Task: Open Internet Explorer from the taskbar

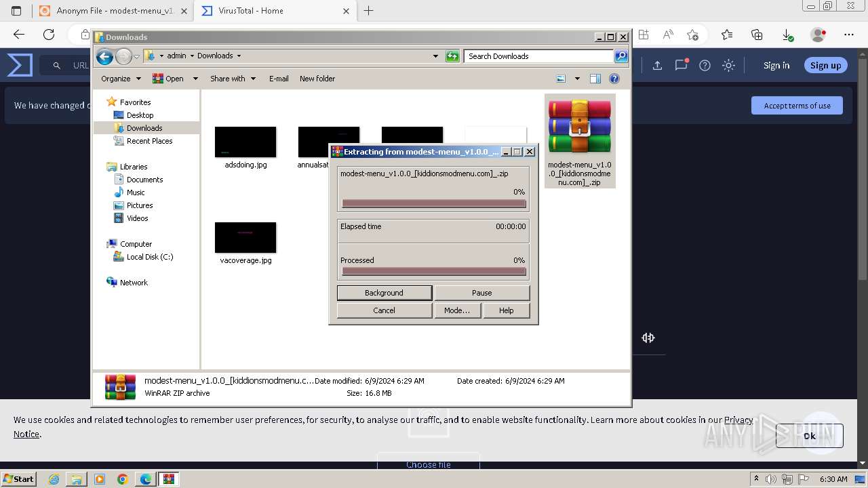Action: [x=54, y=479]
